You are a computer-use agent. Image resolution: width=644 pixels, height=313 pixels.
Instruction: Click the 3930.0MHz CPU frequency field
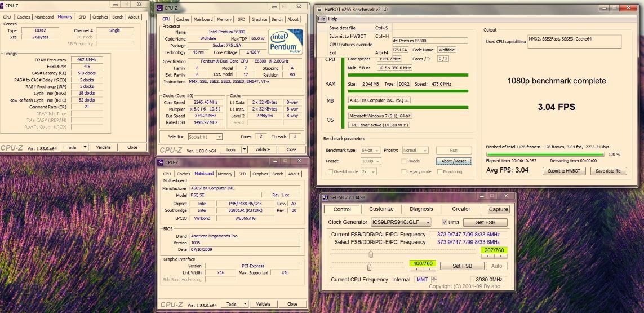tap(488, 280)
